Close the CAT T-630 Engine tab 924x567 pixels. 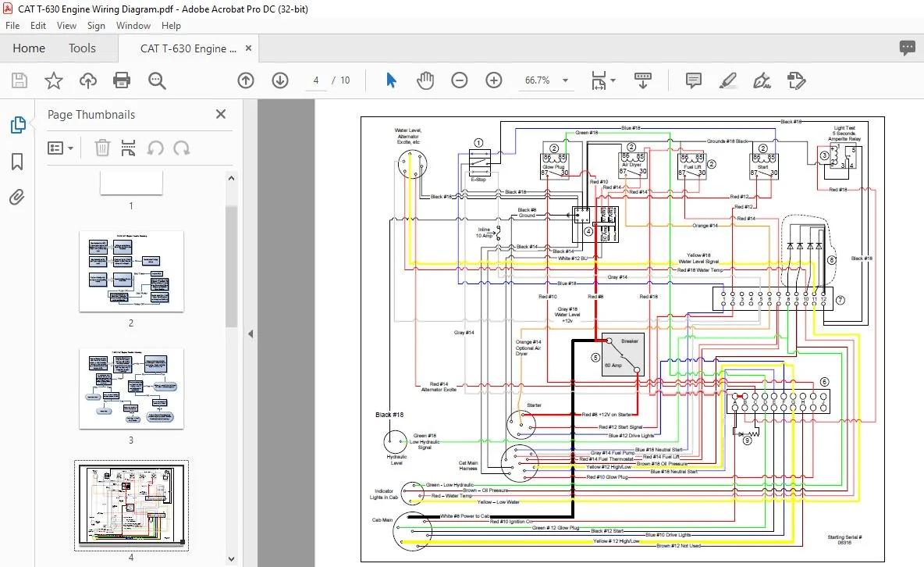[249, 48]
